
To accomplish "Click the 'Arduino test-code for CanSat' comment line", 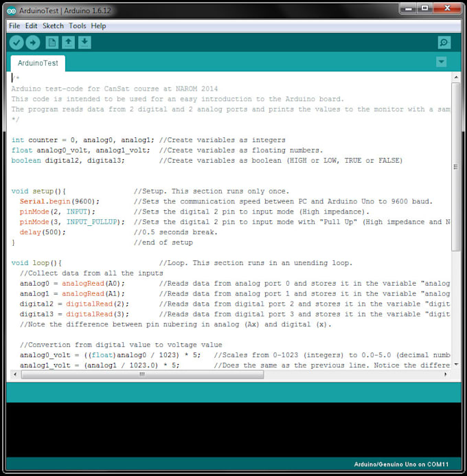I will (115, 89).
